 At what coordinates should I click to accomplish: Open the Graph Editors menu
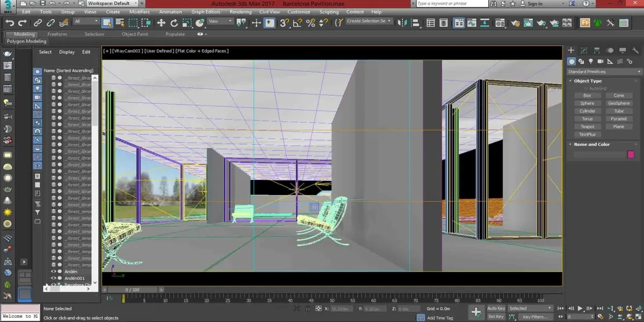pyautogui.click(x=206, y=12)
